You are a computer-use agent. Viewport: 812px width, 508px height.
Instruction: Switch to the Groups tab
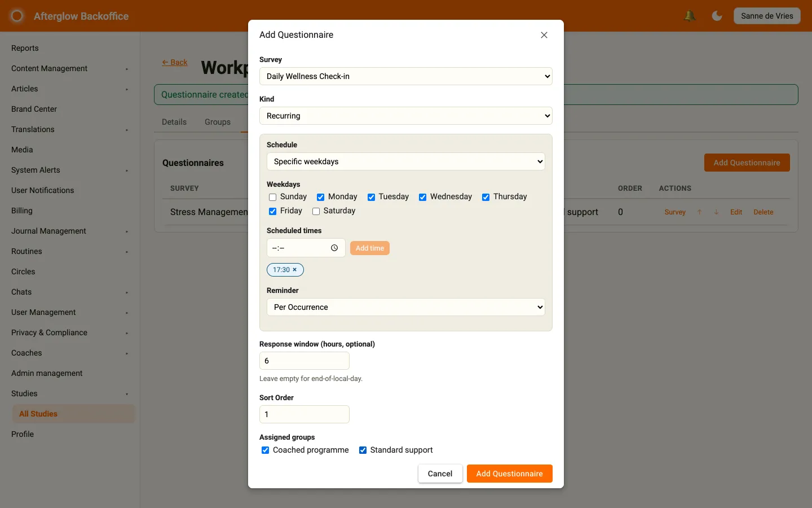click(x=218, y=122)
